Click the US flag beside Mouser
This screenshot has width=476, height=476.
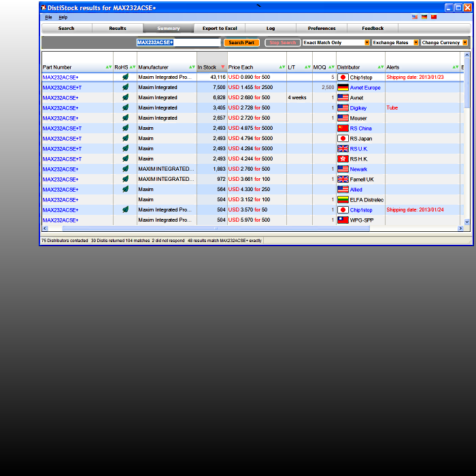[x=343, y=118]
